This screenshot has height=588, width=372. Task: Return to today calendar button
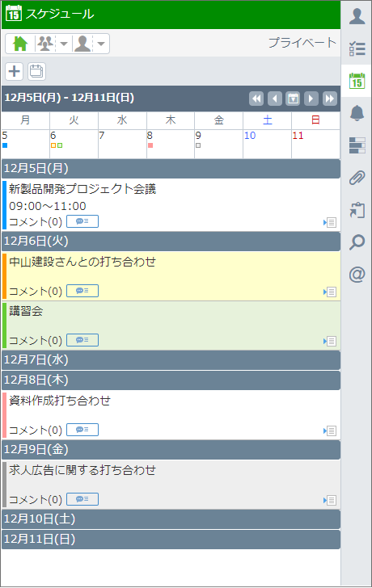(x=293, y=99)
